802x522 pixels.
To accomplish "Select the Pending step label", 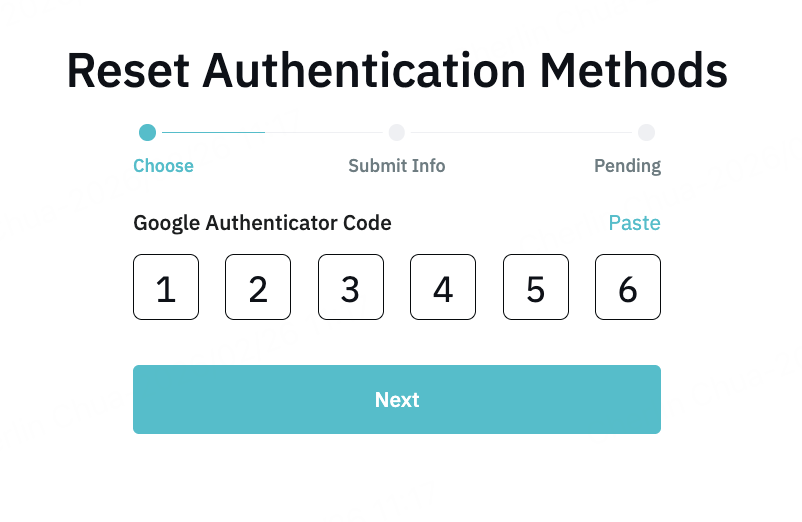I will pyautogui.click(x=627, y=166).
